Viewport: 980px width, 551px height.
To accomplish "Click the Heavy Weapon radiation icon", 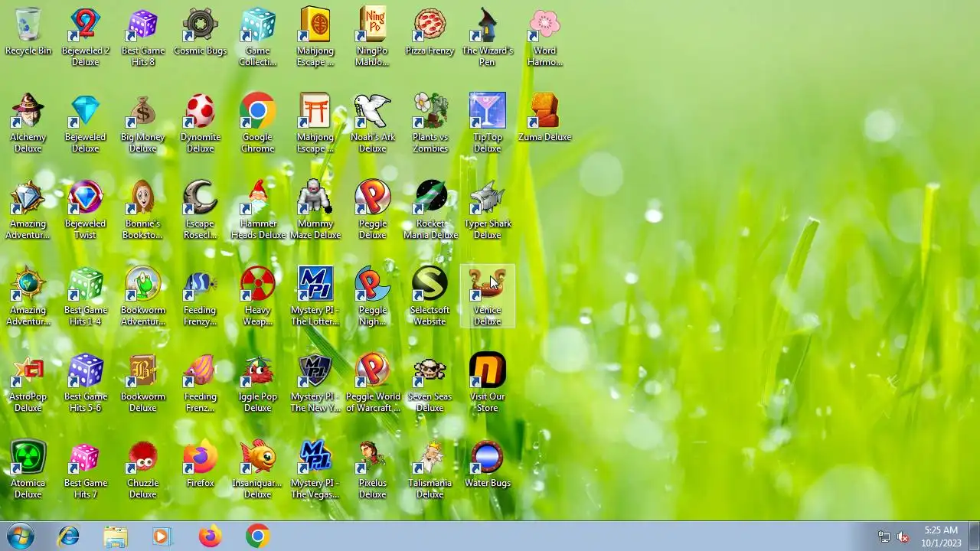I will coord(257,284).
